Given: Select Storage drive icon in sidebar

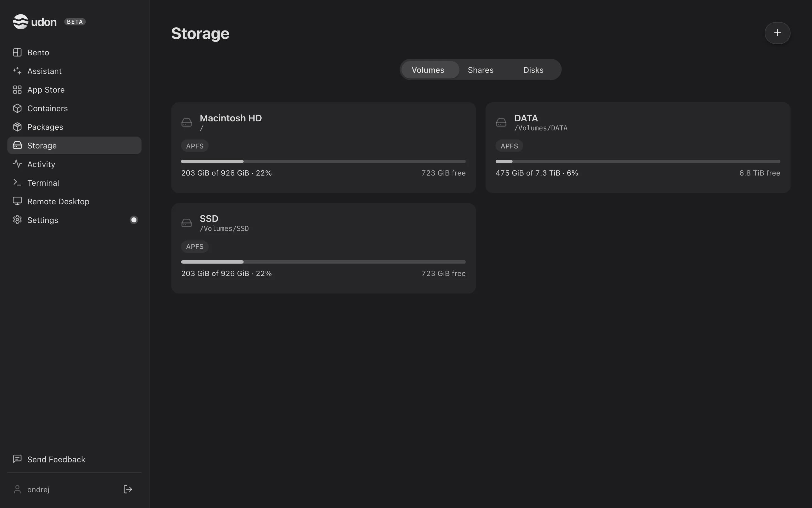Looking at the screenshot, I should [17, 145].
